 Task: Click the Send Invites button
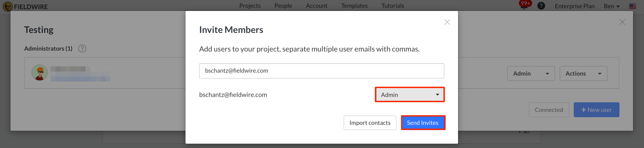coord(423,123)
